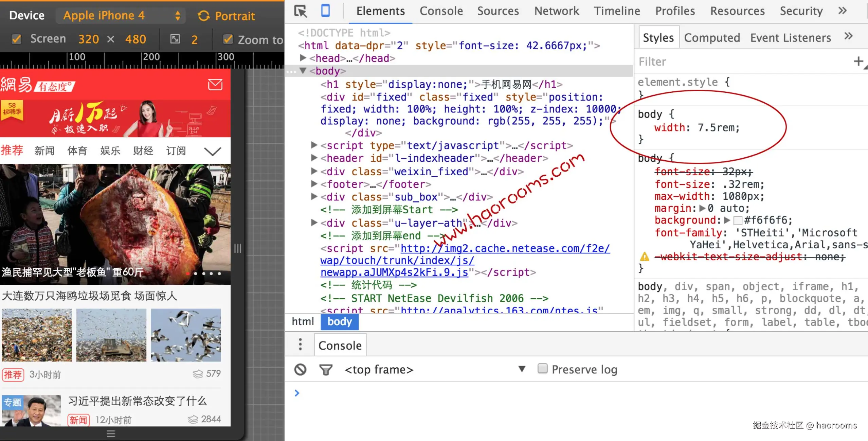The width and height of the screenshot is (868, 441).
Task: Switch to the Network tab
Action: [x=556, y=11]
